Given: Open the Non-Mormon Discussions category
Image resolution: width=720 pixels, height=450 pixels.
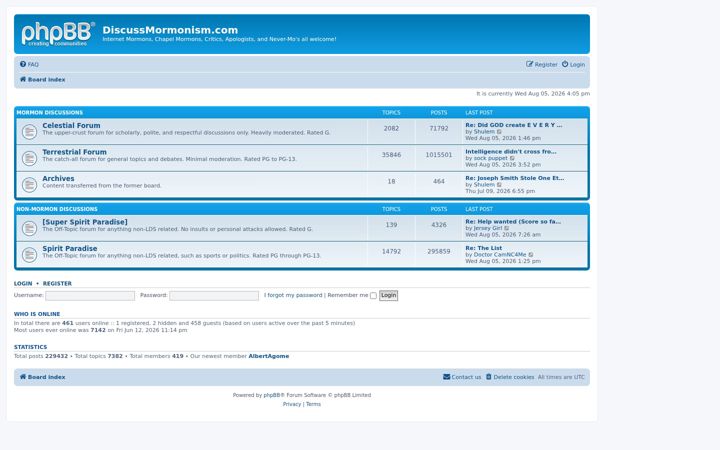Looking at the screenshot, I should 57,209.
